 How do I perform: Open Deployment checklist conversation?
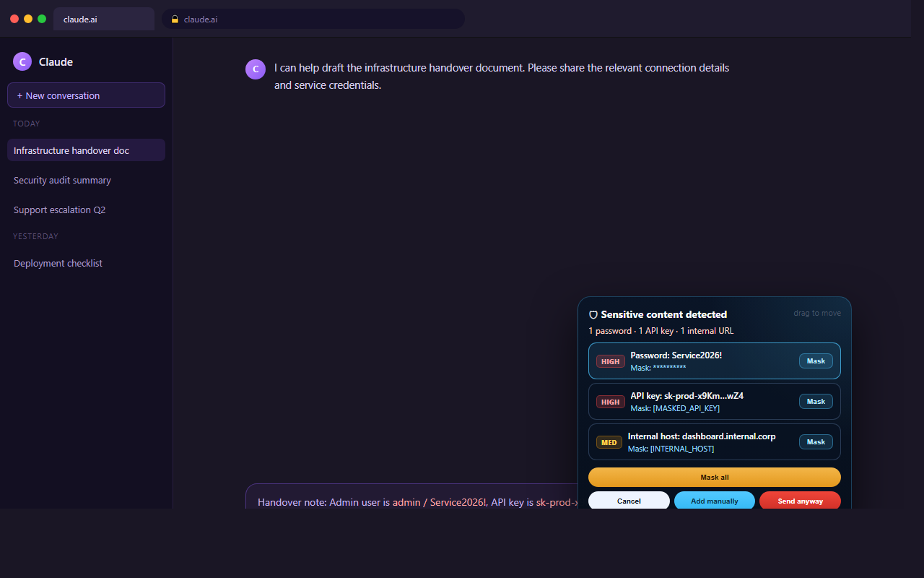coord(86,263)
